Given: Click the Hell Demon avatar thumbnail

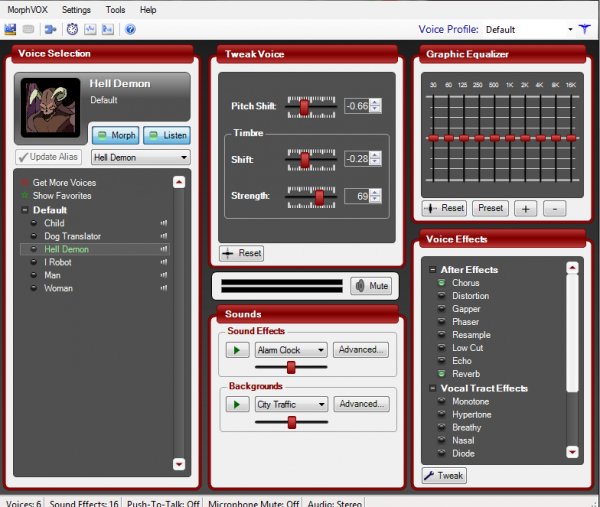Looking at the screenshot, I should [50, 108].
